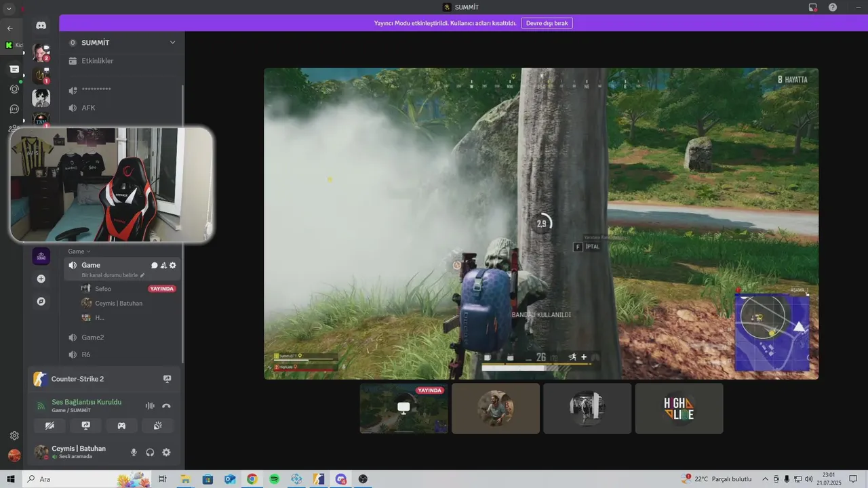Open the Counter-Strike 2 activity panel
This screenshot has width=868, height=488.
click(x=77, y=379)
